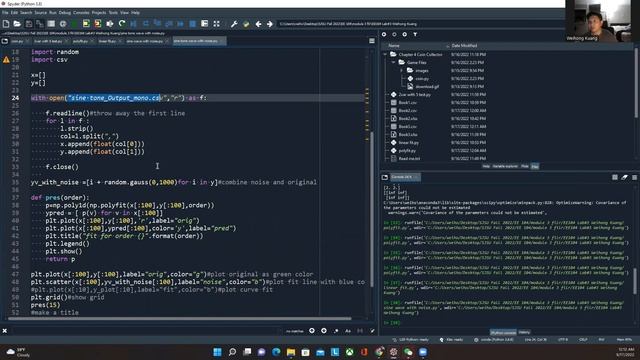Open the Consoles menu
640x360 pixels.
tap(81, 13)
